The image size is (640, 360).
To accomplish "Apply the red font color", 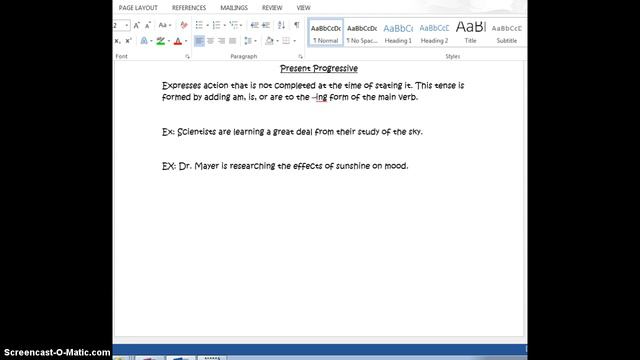I will click(x=178, y=41).
